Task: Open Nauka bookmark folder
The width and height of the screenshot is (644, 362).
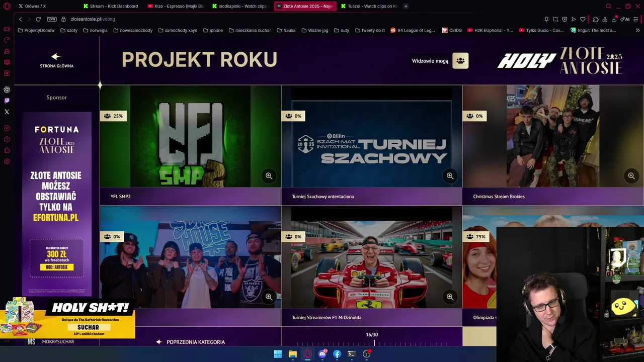Action: point(286,30)
